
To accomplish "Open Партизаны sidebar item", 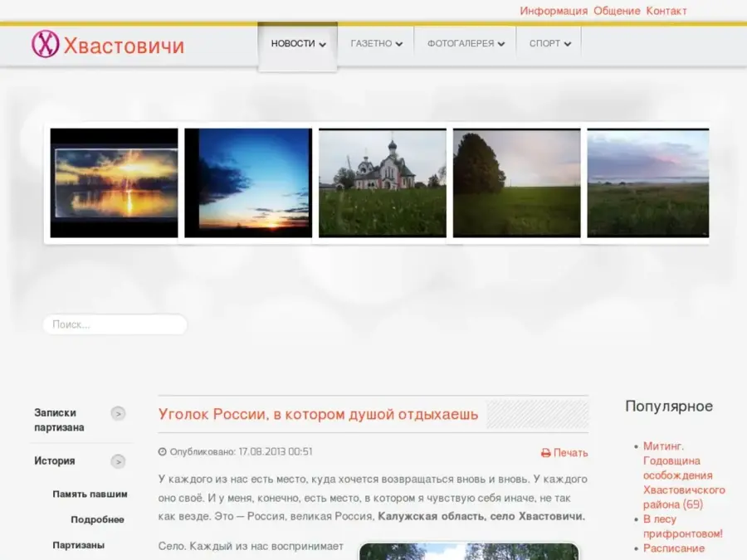I will [79, 545].
